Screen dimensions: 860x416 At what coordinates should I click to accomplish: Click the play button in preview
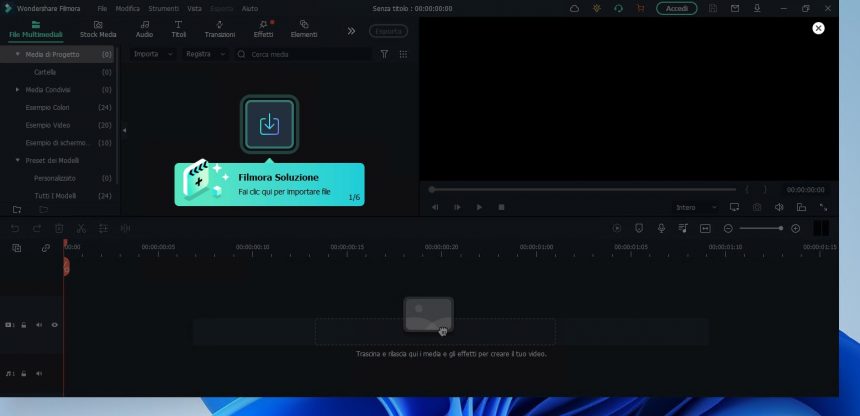pyautogui.click(x=479, y=207)
